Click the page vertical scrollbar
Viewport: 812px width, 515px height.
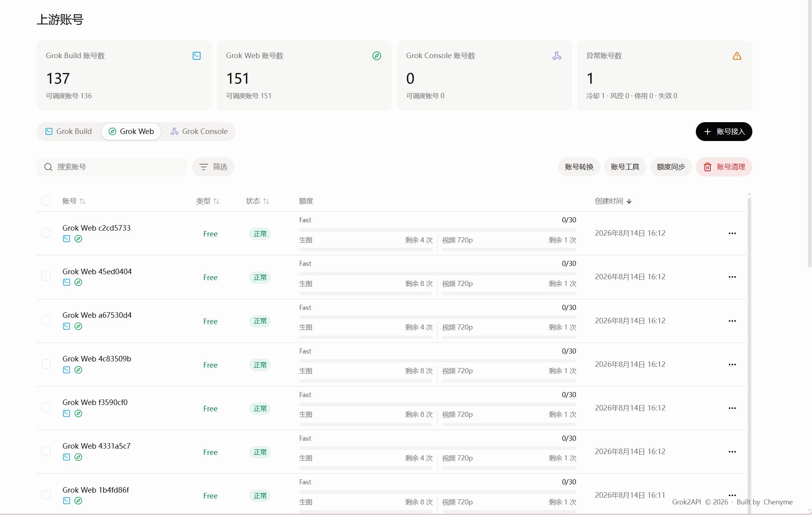(x=809, y=134)
